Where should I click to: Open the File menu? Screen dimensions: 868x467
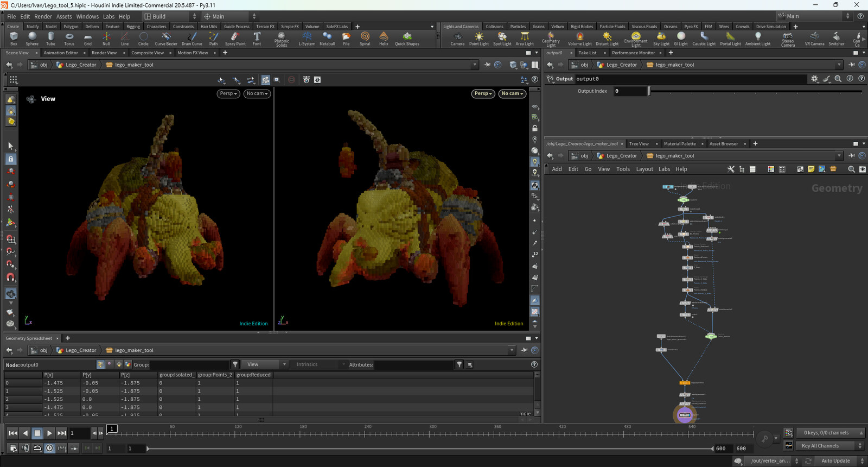(11, 16)
